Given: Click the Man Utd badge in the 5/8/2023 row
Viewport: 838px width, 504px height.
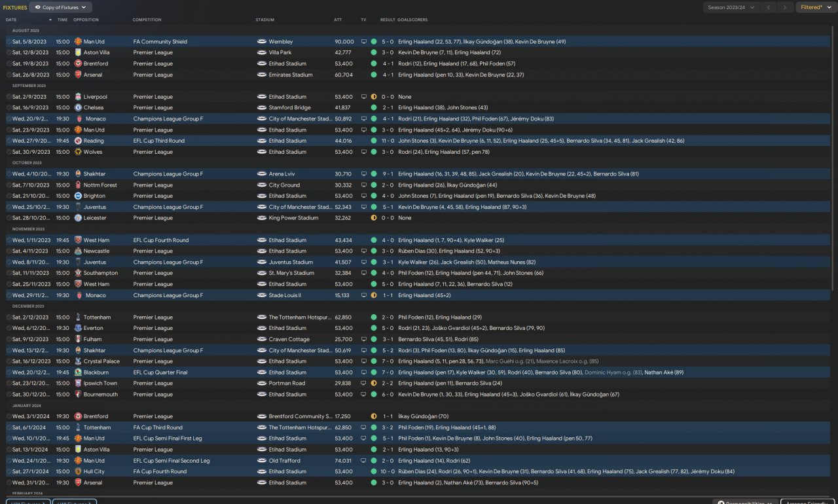Looking at the screenshot, I should 78,41.
